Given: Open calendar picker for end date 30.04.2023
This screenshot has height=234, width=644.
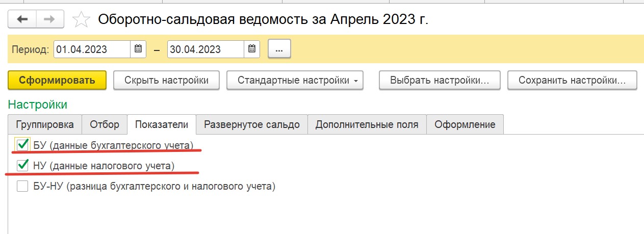Looking at the screenshot, I should (252, 49).
